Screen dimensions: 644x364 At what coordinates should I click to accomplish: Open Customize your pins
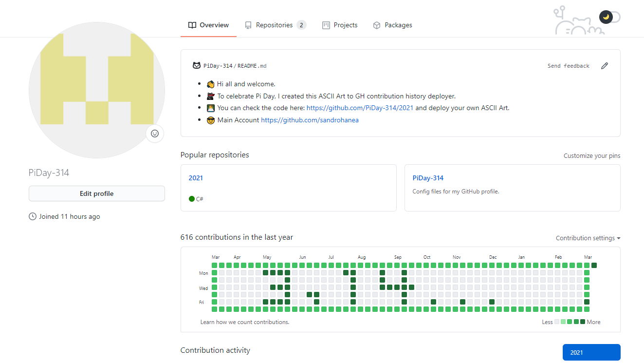tap(591, 155)
